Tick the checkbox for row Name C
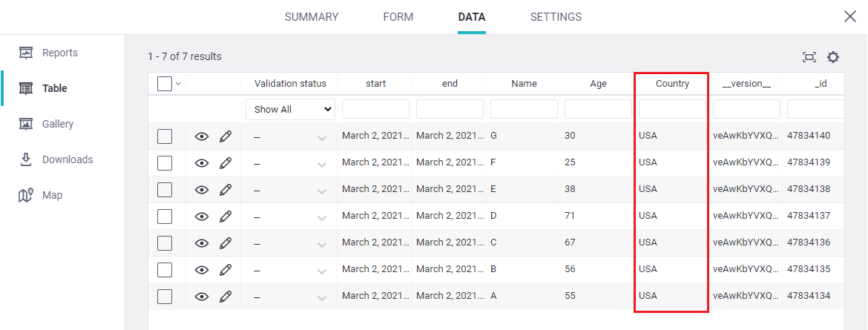The width and height of the screenshot is (868, 330). coord(165,243)
